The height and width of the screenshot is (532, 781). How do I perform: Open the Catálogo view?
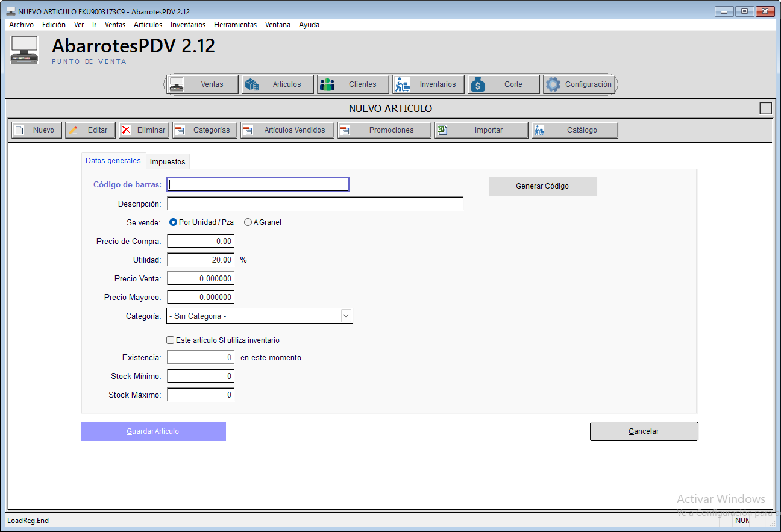click(575, 130)
